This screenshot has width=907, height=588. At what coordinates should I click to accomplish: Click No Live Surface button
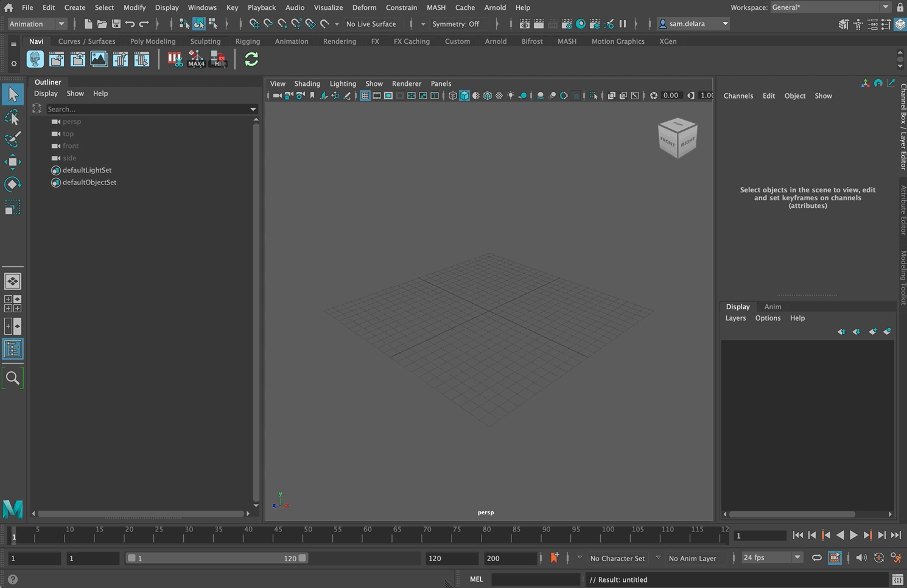(371, 24)
